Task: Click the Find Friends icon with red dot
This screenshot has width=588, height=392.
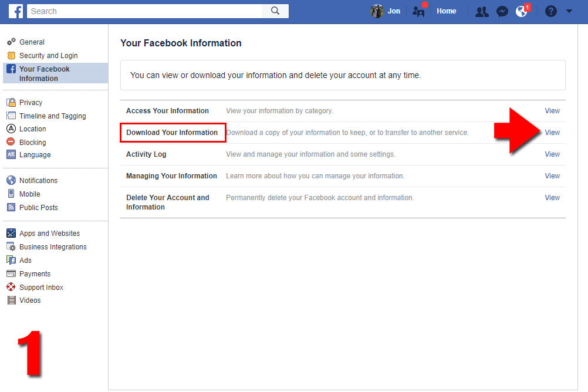Action: (418, 11)
